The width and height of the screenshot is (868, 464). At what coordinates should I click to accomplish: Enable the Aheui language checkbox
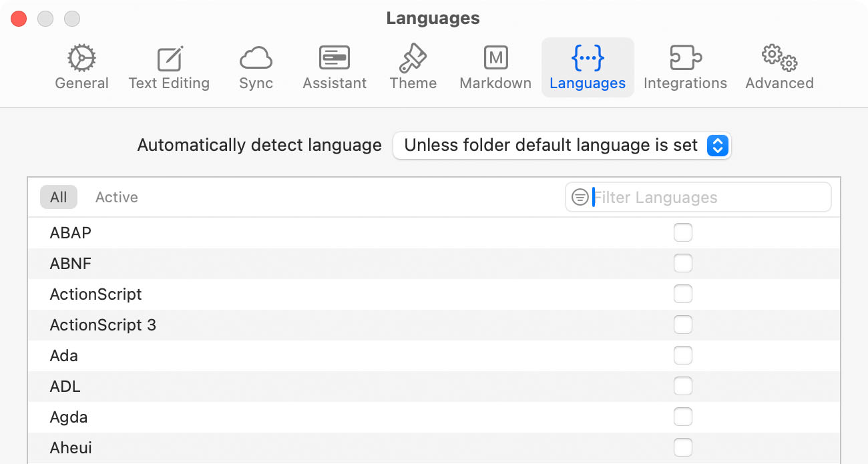click(x=682, y=447)
